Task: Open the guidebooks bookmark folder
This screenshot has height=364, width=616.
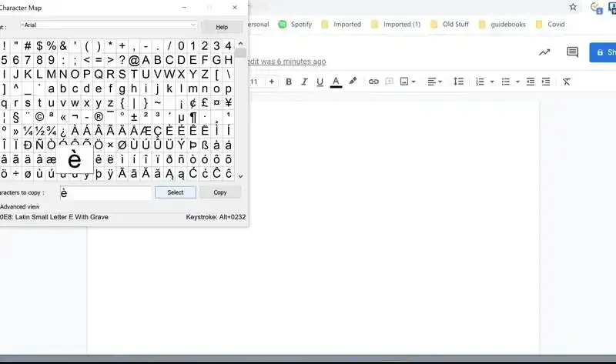Action: click(x=501, y=25)
